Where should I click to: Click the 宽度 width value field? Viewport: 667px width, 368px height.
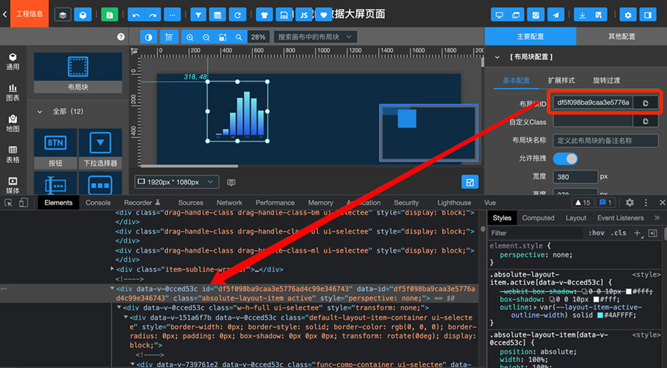575,177
